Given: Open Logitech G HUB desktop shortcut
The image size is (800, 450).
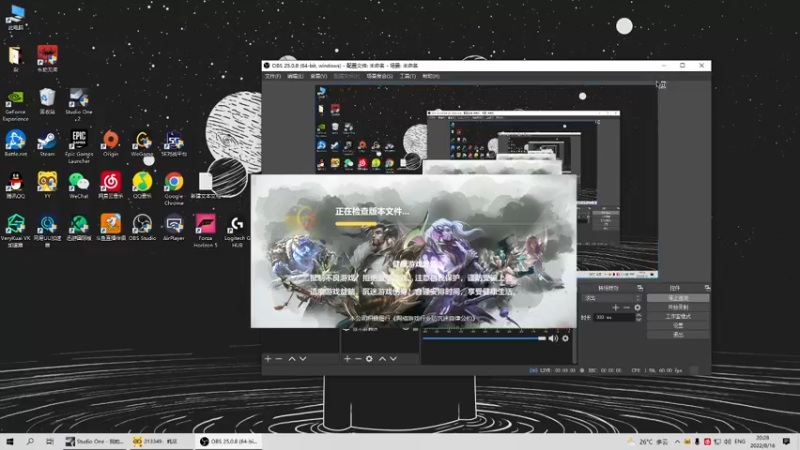Looking at the screenshot, I should (237, 231).
